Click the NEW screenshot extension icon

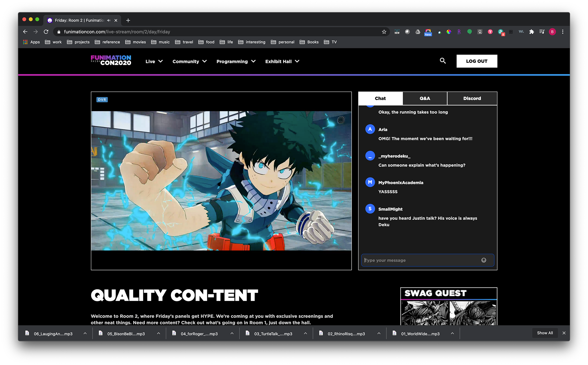pyautogui.click(x=397, y=32)
